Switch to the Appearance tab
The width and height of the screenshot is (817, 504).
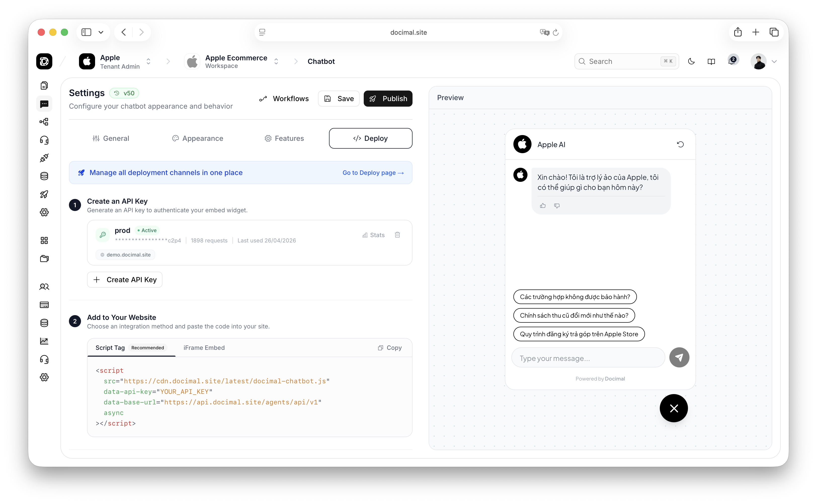coord(198,138)
